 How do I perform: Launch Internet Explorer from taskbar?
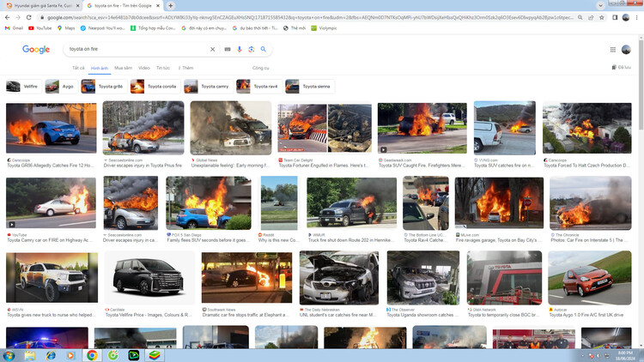pos(51,355)
